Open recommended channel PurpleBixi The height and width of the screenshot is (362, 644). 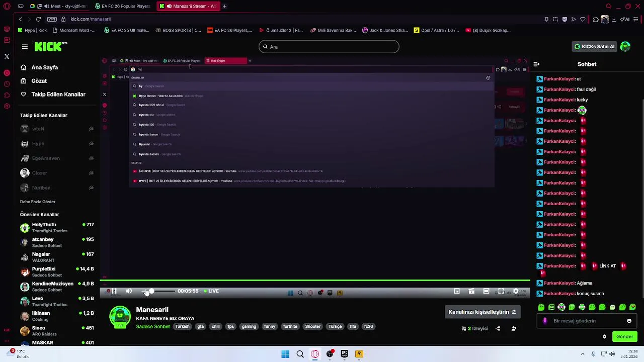tap(57, 272)
